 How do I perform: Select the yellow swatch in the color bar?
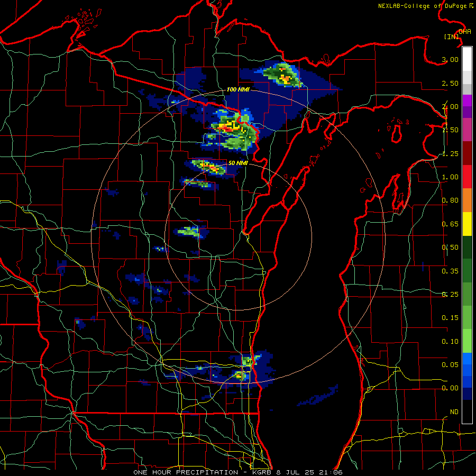point(467,224)
